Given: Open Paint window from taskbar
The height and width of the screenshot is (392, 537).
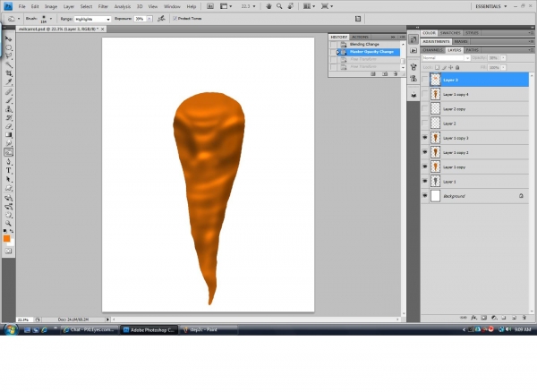Looking at the screenshot, I should click(x=209, y=329).
